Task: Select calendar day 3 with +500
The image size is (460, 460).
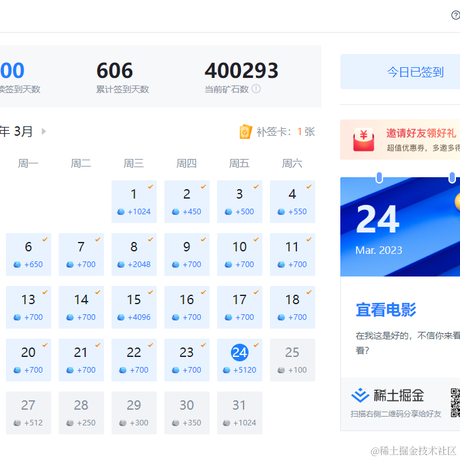Action: tap(239, 202)
